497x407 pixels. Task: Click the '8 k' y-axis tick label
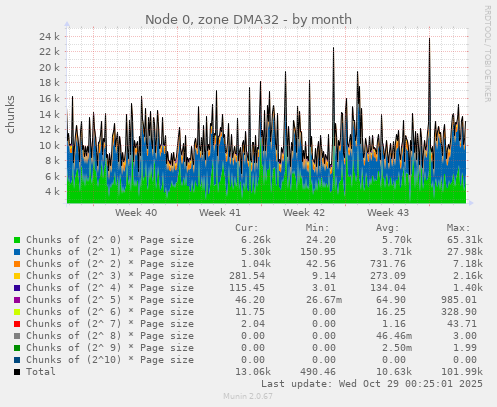click(x=52, y=161)
